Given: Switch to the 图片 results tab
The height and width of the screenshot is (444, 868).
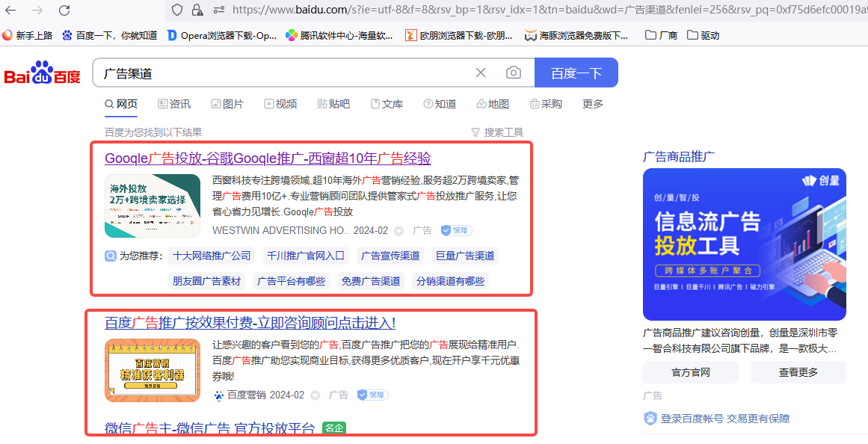Looking at the screenshot, I should 227,104.
